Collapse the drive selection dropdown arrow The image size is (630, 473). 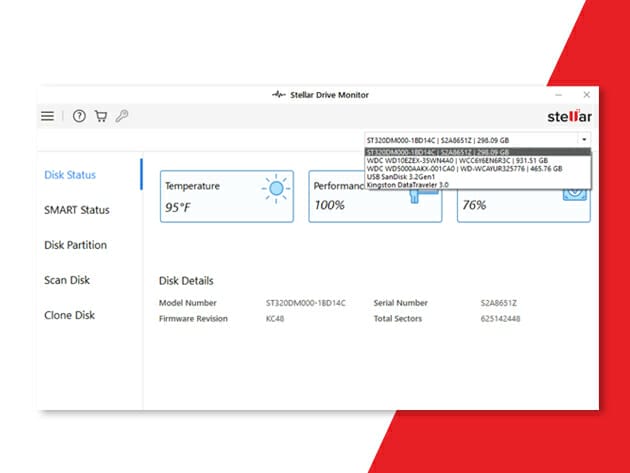(x=583, y=139)
